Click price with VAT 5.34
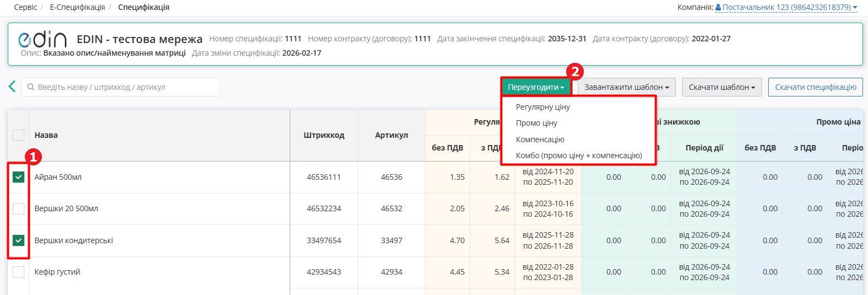 (x=502, y=272)
